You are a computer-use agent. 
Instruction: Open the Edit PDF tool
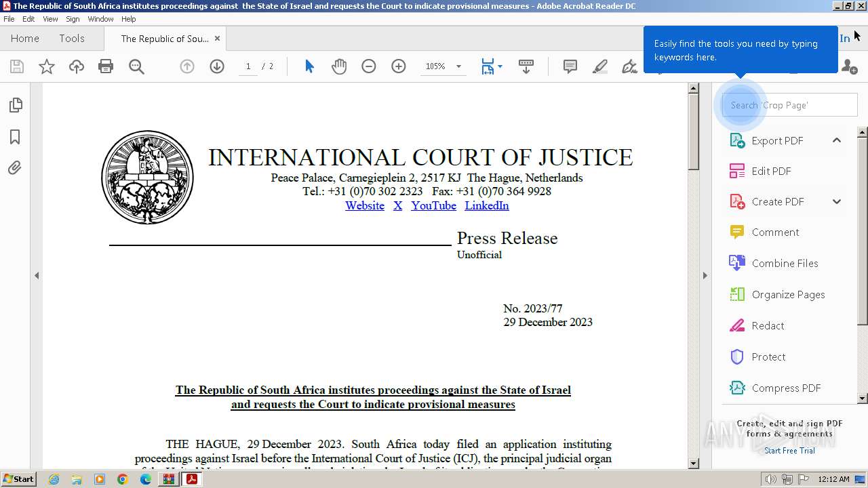tap(760, 171)
